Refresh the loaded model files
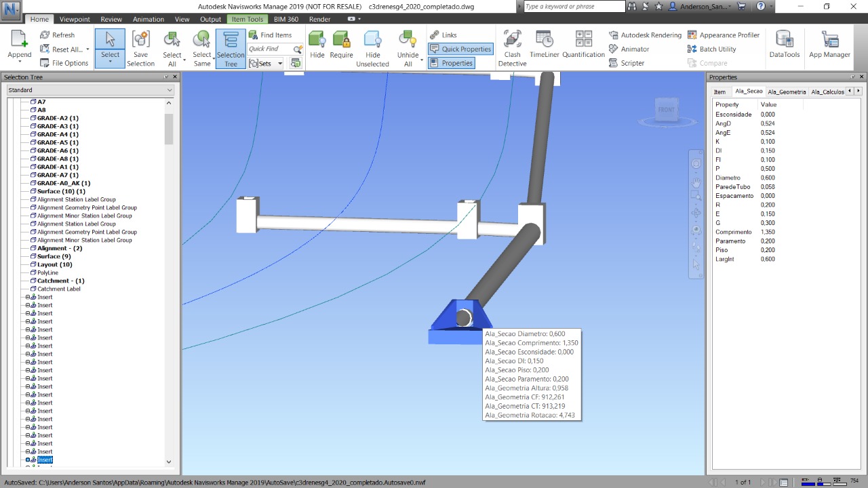Viewport: 868px width, 488px height. 58,35
